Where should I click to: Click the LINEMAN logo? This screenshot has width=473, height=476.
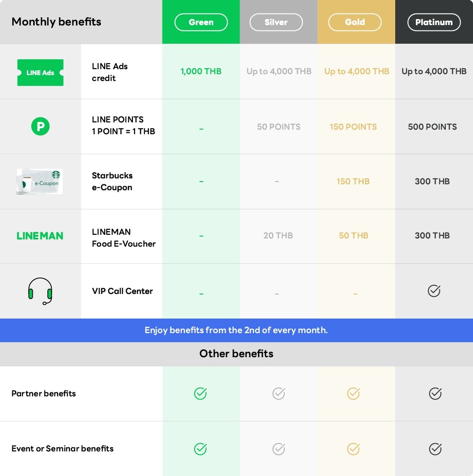tap(40, 236)
